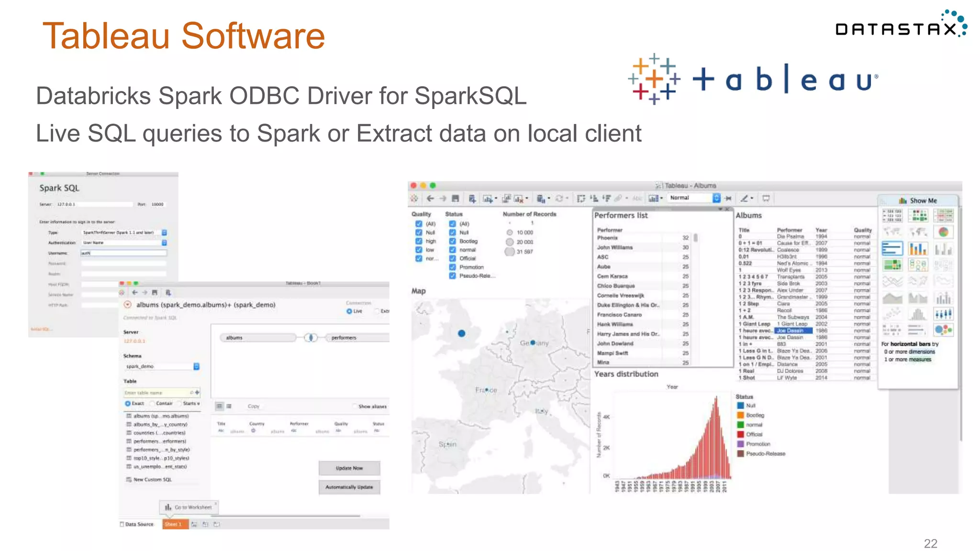This screenshot has height=551, width=980.
Task: Open the spark_demo schema dropdown
Action: pos(196,366)
